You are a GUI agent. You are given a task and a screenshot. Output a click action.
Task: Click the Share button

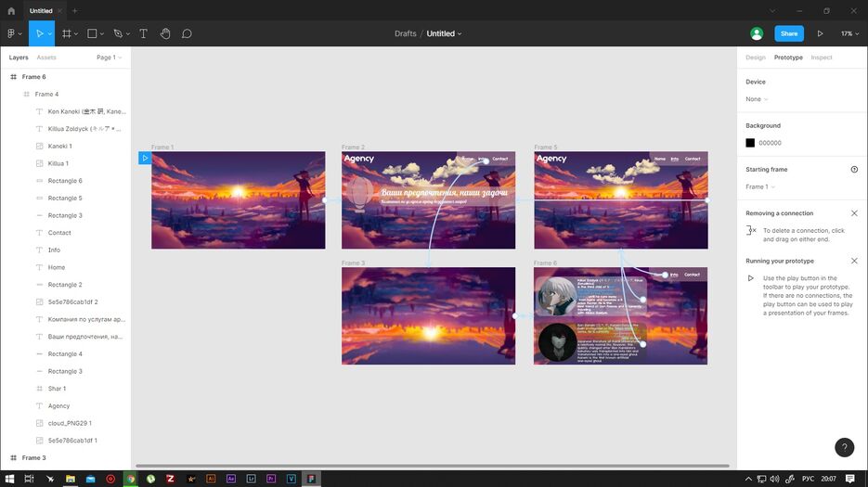[x=789, y=33]
